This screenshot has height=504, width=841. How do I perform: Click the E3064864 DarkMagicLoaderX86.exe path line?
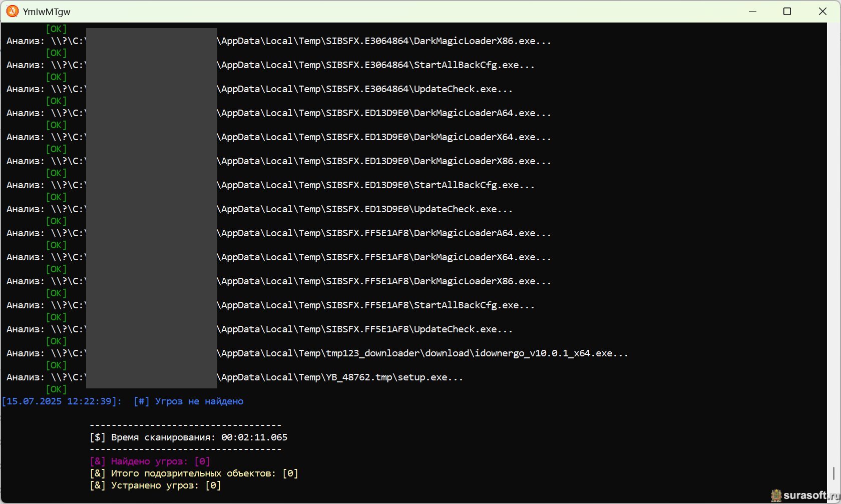(384, 41)
